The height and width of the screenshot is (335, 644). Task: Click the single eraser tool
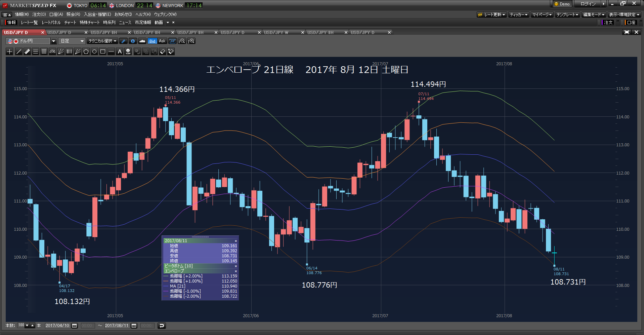pos(163,51)
